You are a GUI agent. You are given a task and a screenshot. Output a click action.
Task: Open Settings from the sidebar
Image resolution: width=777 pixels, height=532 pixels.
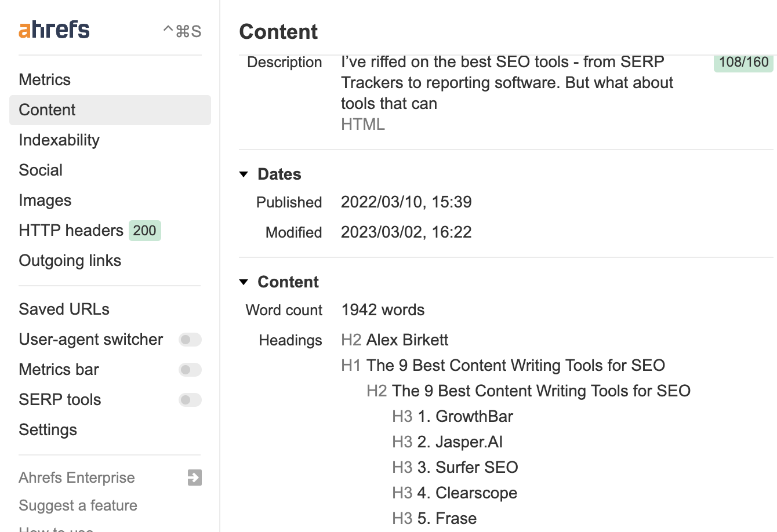(x=48, y=429)
